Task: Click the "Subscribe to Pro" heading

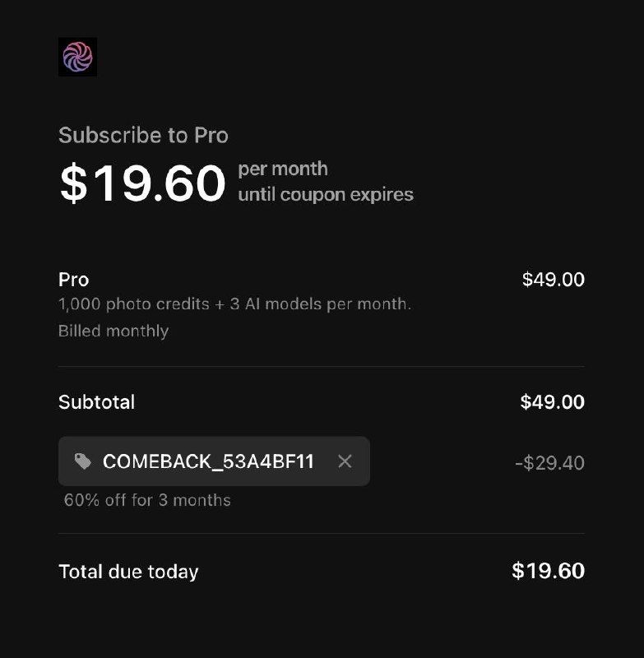Action: point(143,135)
